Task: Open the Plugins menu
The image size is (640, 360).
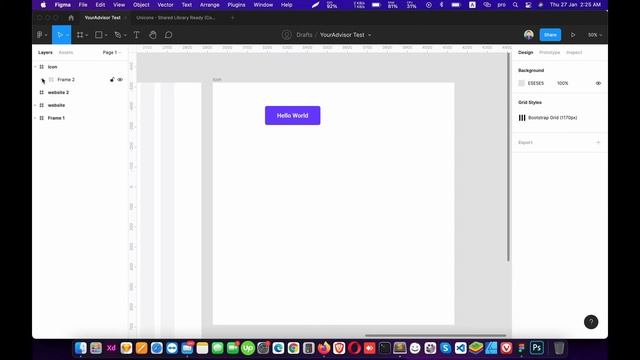Action: pyautogui.click(x=236, y=5)
